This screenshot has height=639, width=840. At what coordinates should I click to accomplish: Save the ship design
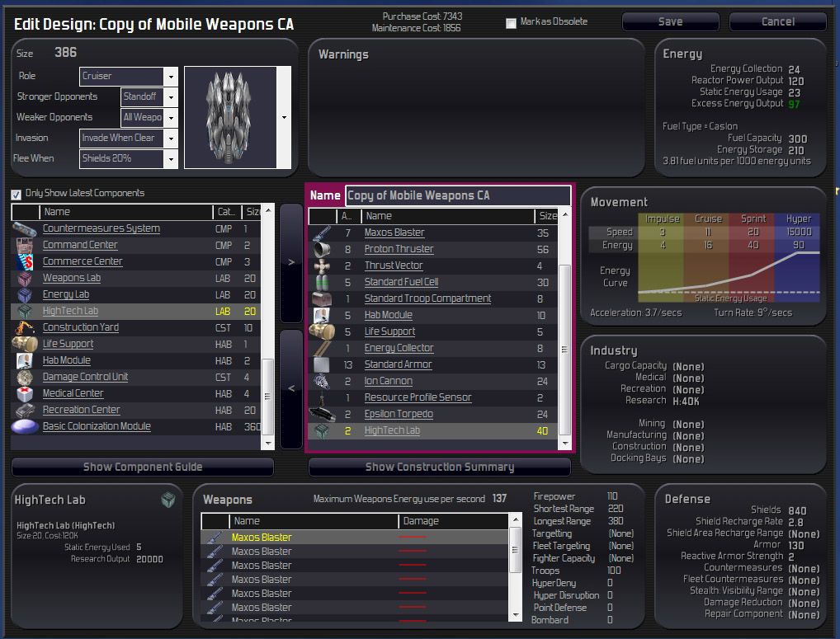[x=670, y=21]
